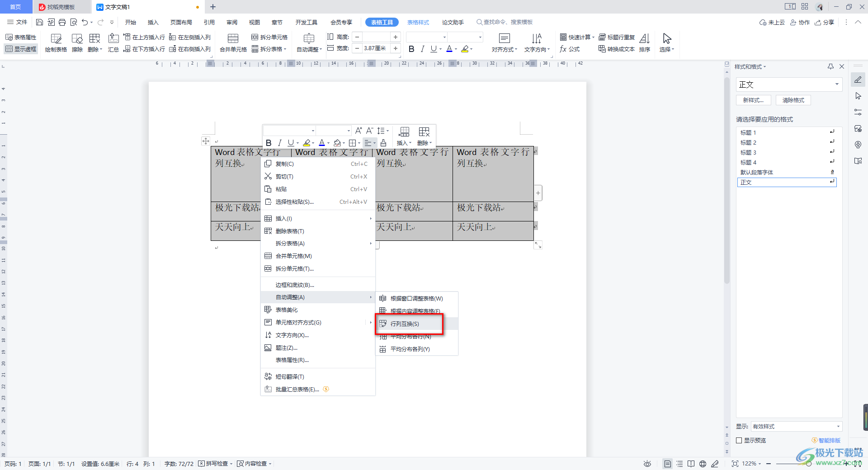Image resolution: width=868 pixels, height=470 pixels.
Task: Select Transpose Rows Columns (行列互换)
Action: pyautogui.click(x=417, y=324)
